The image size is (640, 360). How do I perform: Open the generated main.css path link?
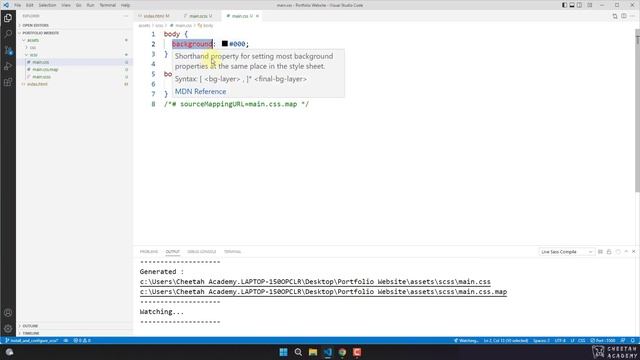point(315,282)
